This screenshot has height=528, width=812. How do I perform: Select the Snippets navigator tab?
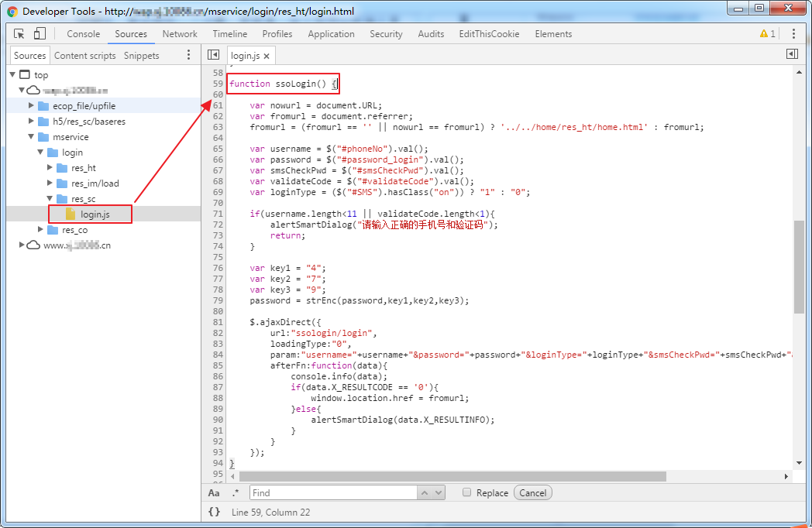(x=141, y=56)
